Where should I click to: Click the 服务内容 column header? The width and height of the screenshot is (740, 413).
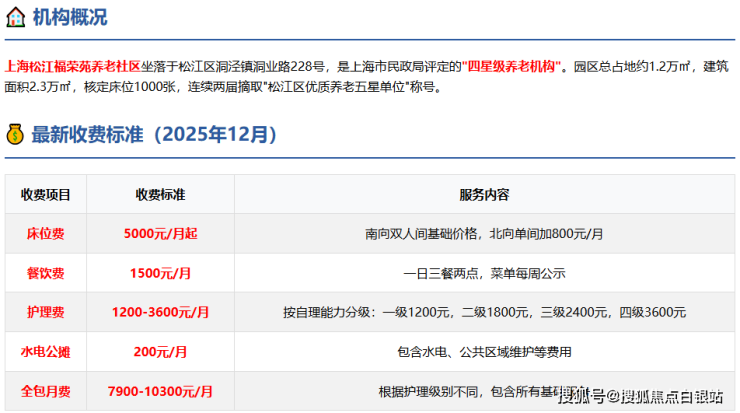point(484,194)
